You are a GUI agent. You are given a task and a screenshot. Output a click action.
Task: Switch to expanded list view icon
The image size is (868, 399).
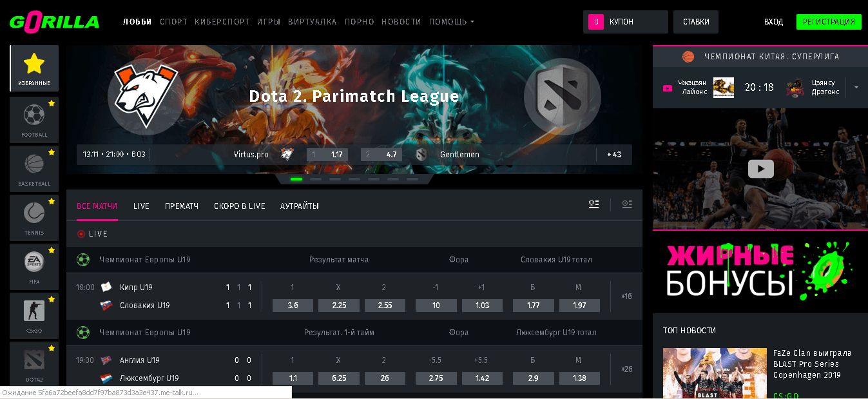626,204
